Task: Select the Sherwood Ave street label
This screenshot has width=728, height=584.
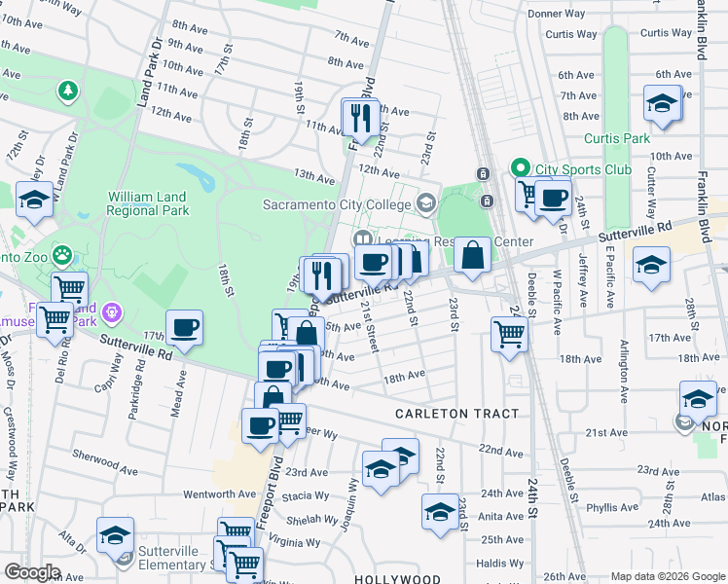Action: coord(105,462)
